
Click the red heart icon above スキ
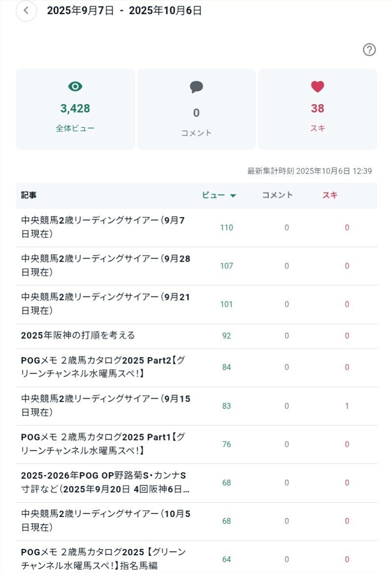point(317,86)
